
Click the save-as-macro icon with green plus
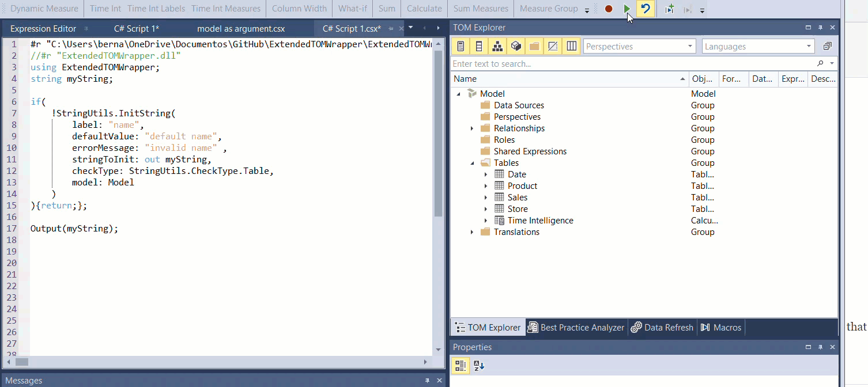(x=669, y=9)
